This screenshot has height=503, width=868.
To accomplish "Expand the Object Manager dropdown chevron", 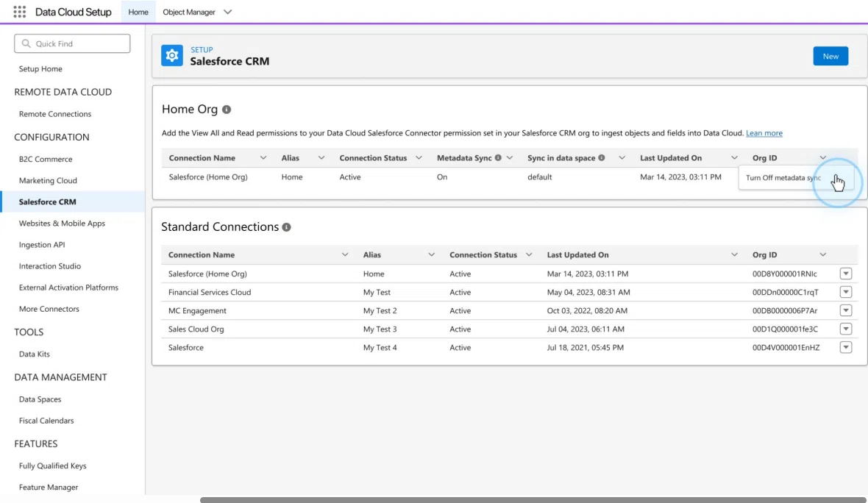I will 227,12.
